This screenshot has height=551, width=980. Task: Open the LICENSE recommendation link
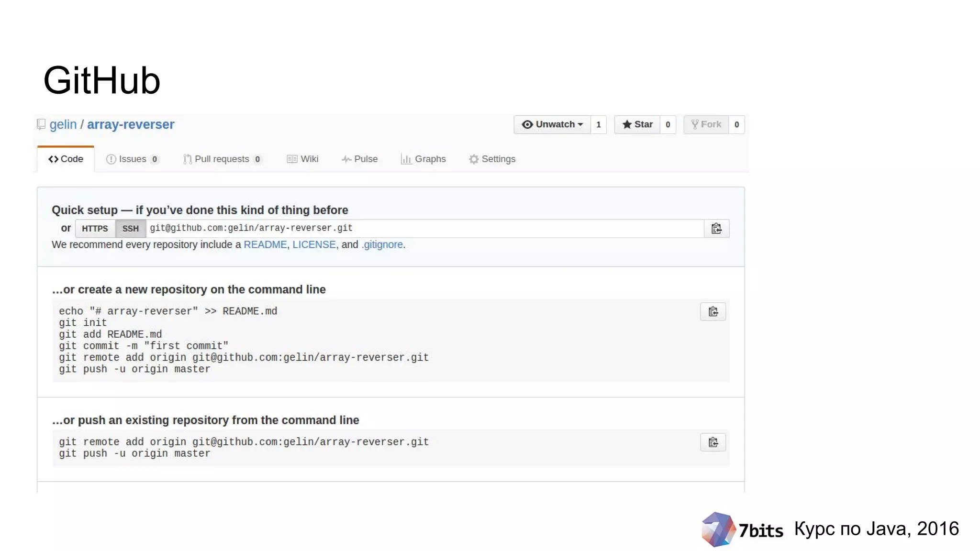point(314,244)
